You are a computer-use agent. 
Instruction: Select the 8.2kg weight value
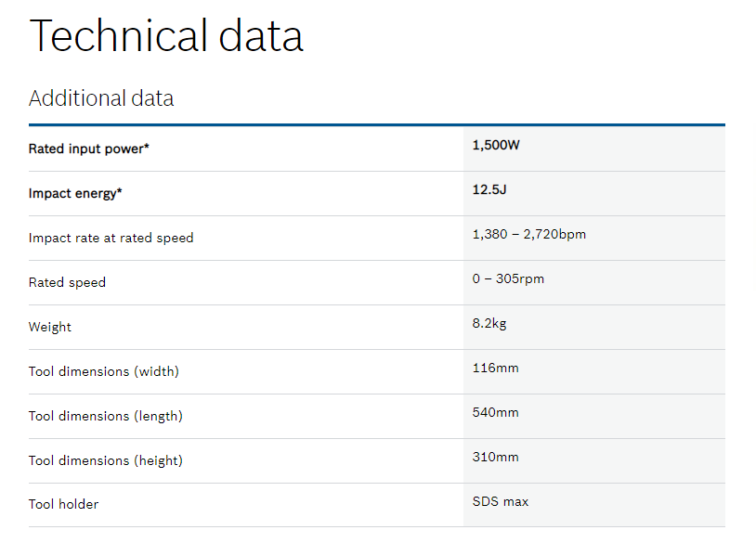click(489, 323)
